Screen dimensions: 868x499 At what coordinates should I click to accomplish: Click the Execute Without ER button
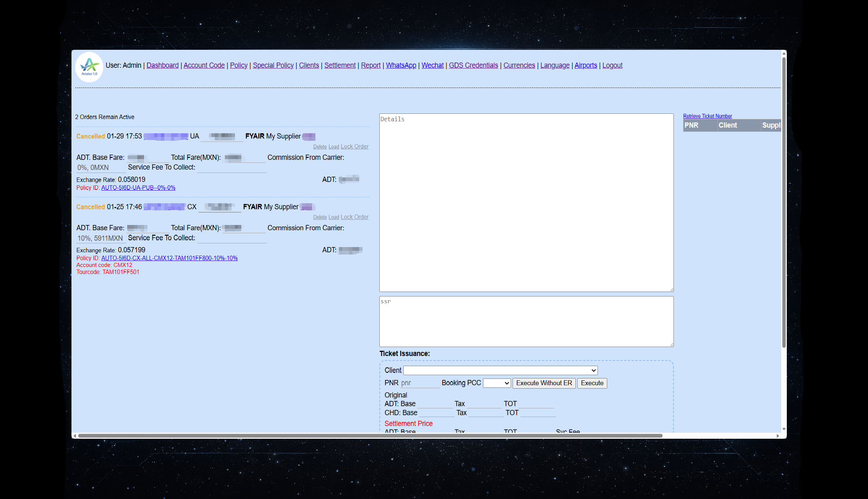544,383
